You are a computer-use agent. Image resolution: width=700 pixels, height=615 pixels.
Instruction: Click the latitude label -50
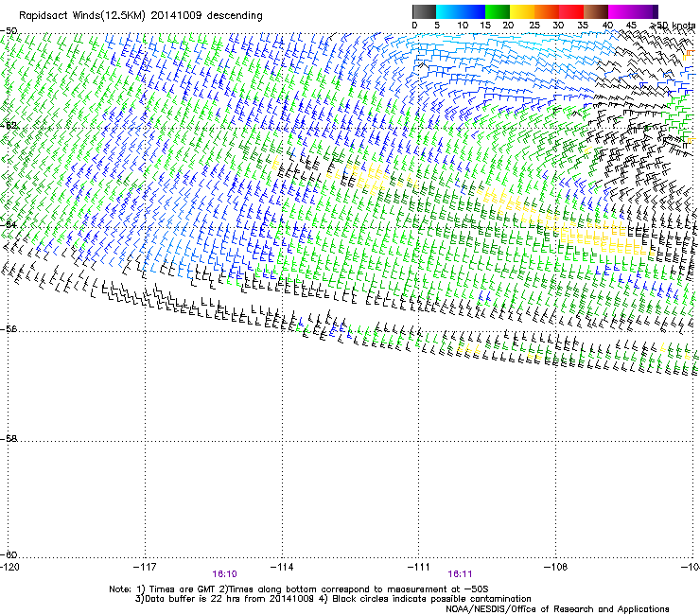9,31
